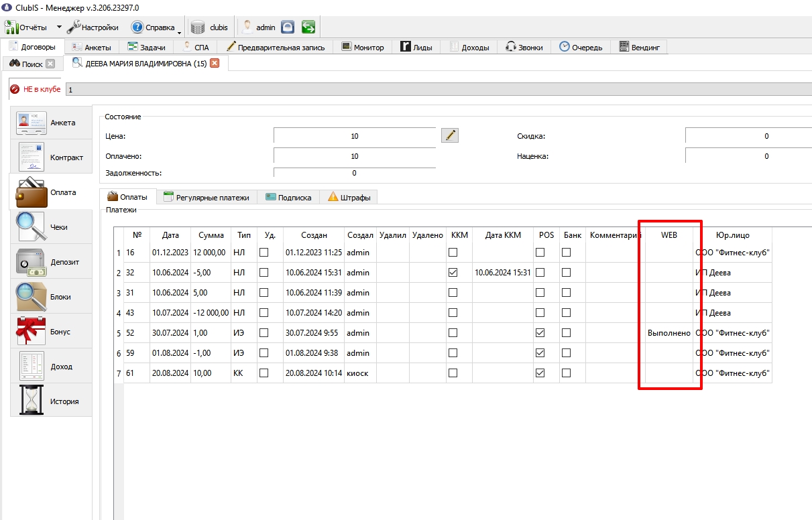This screenshot has height=520, width=812.
Task: Click the green switch-user arrows icon
Action: click(308, 27)
